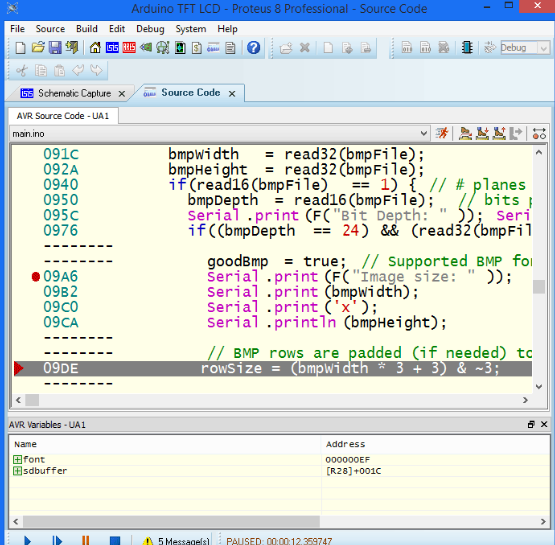
Task: Click the Run Simulation running-man icon
Action: point(442,133)
